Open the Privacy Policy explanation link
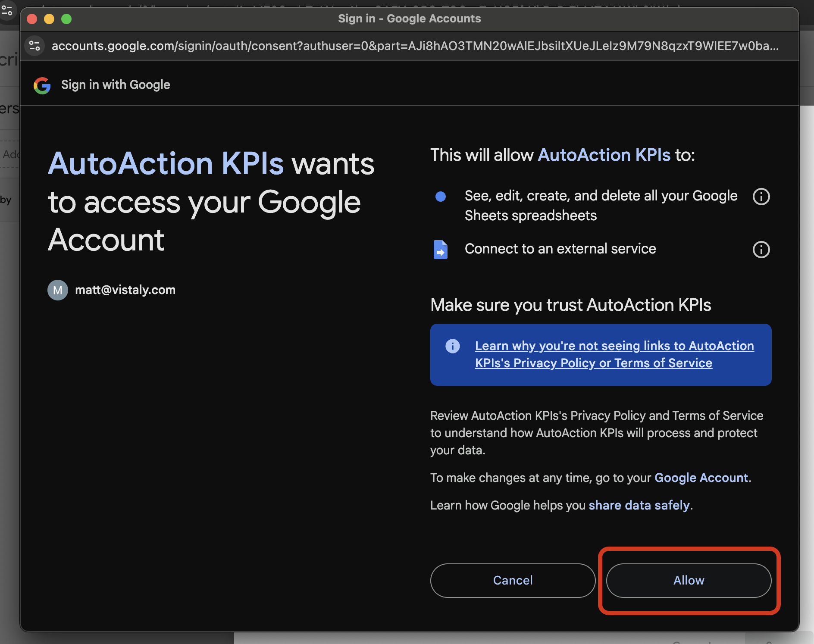Viewport: 814px width, 644px height. pyautogui.click(x=614, y=354)
